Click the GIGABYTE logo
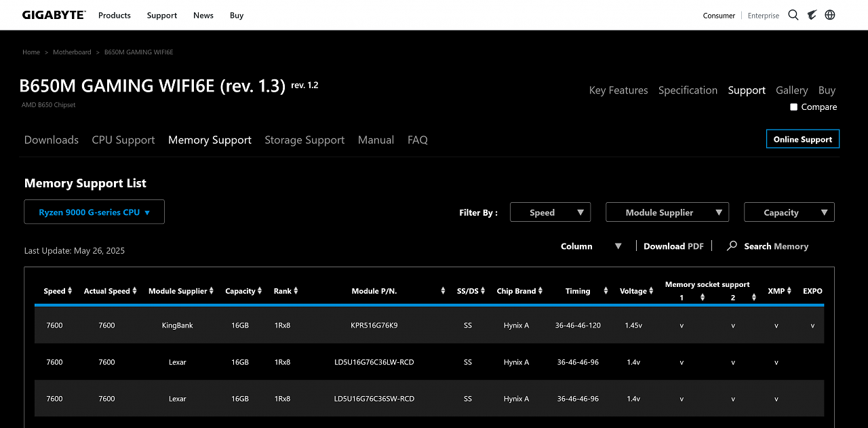Viewport: 868px width, 428px height. coord(54,15)
